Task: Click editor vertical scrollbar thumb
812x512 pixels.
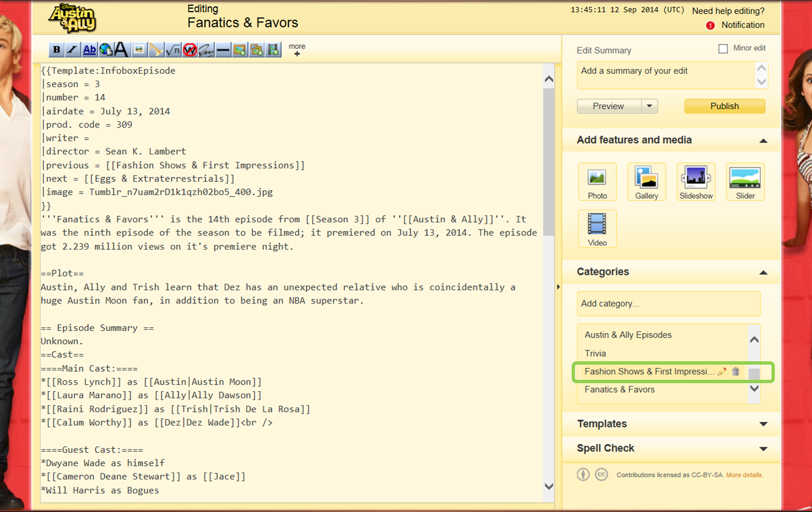Action: (549, 162)
